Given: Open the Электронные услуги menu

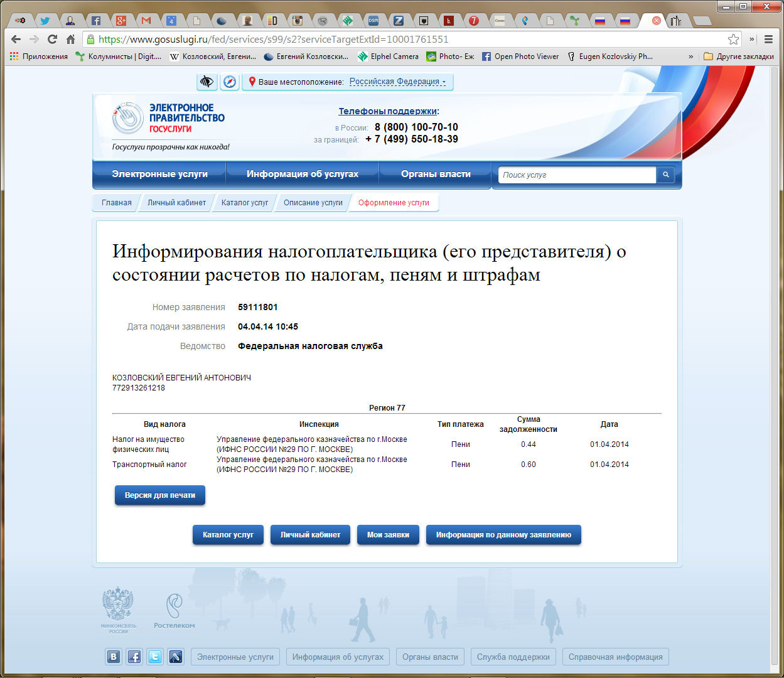Looking at the screenshot, I should [159, 174].
